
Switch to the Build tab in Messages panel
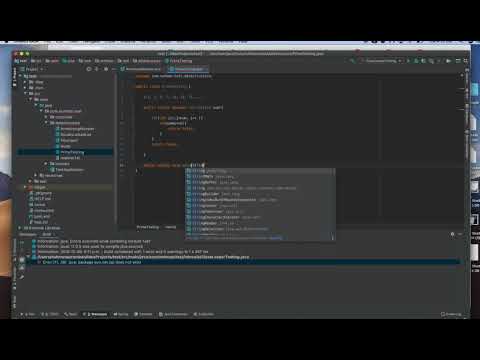(x=47, y=234)
